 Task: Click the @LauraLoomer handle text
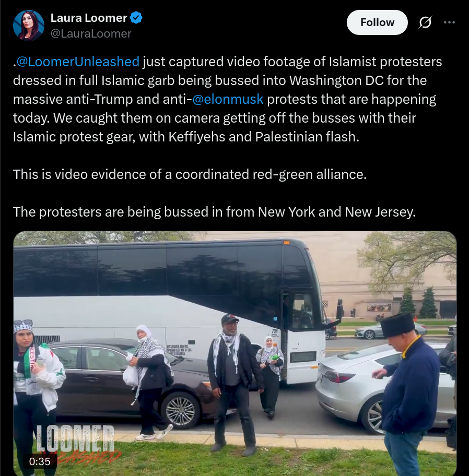click(91, 34)
